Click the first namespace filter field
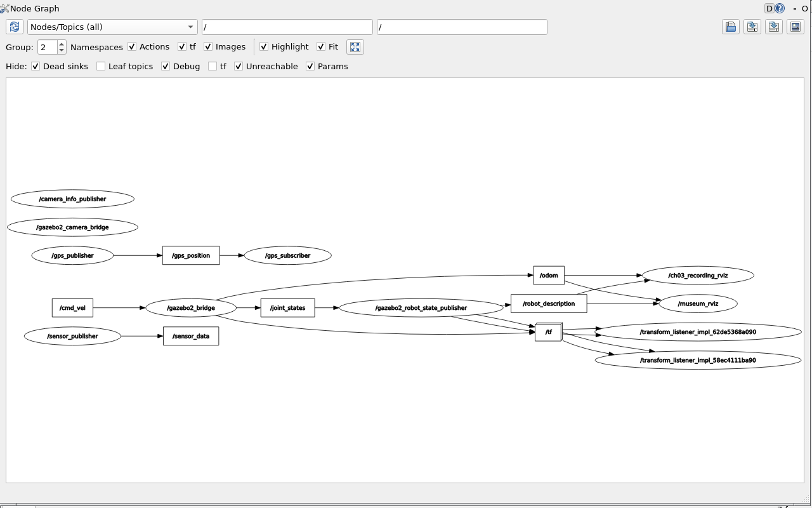 coord(287,27)
